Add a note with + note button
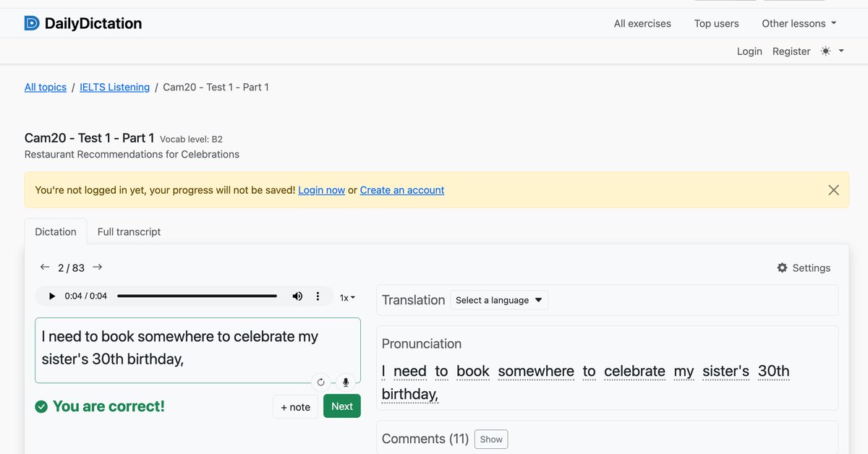The image size is (868, 454). coord(296,407)
